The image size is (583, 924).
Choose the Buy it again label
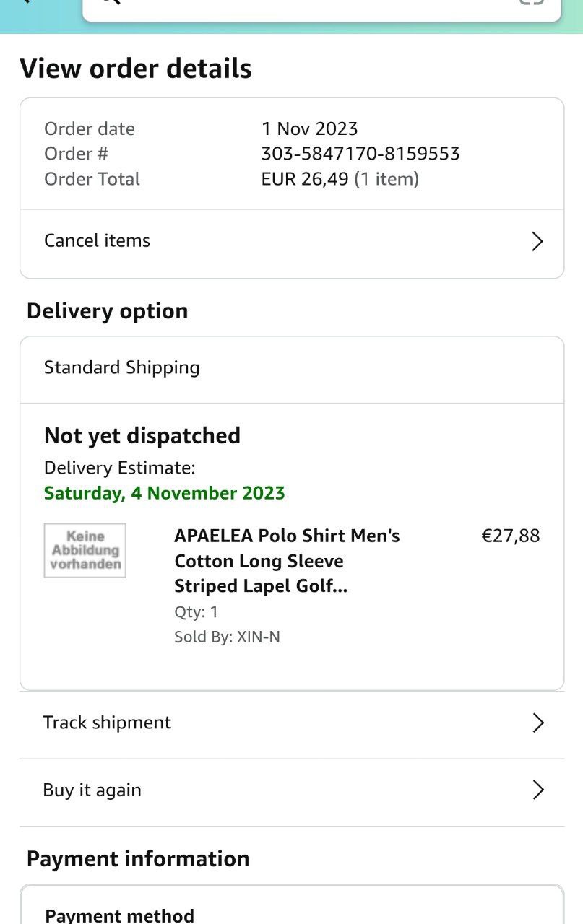point(92,790)
